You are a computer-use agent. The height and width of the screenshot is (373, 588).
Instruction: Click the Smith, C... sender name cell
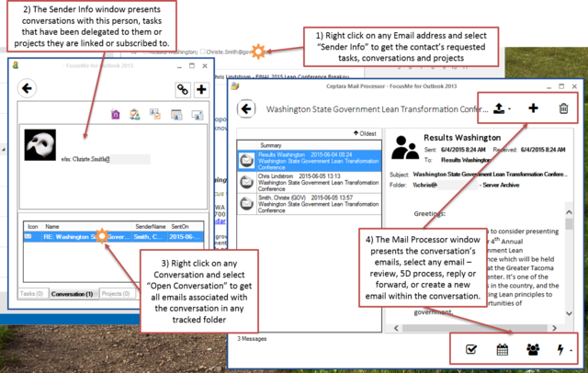click(x=148, y=236)
